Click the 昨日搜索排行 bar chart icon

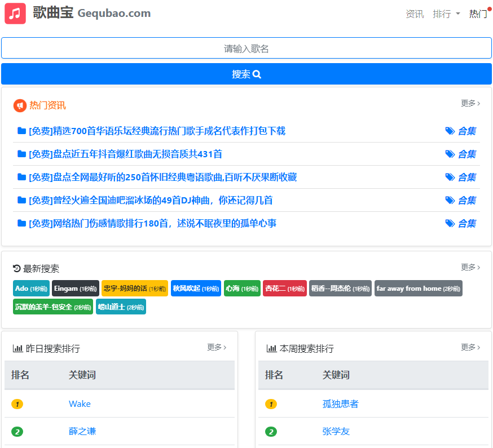point(17,348)
